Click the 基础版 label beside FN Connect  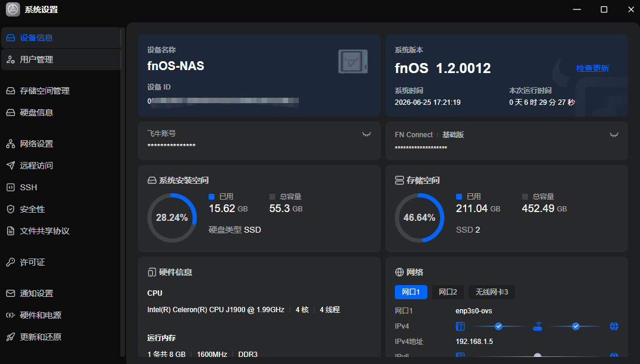(453, 135)
